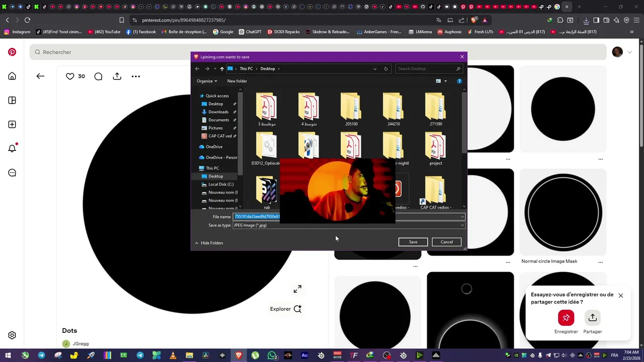Open Pinterest messages icon

click(12, 172)
